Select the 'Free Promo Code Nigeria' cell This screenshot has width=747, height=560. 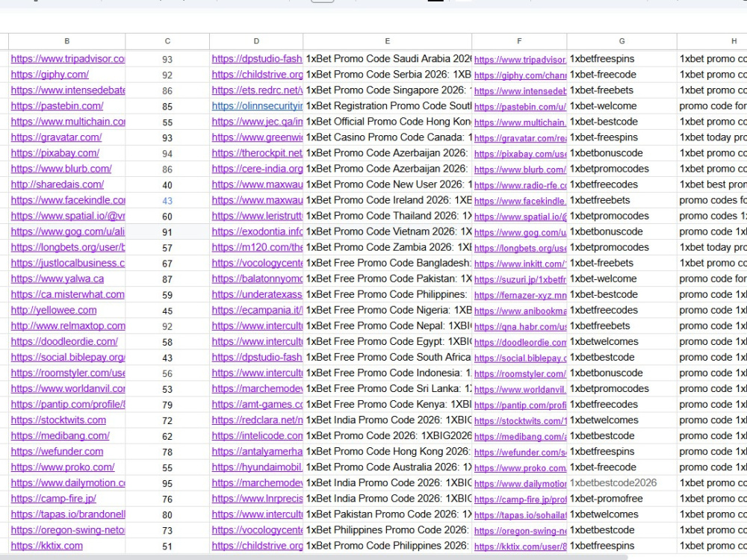pyautogui.click(x=387, y=311)
